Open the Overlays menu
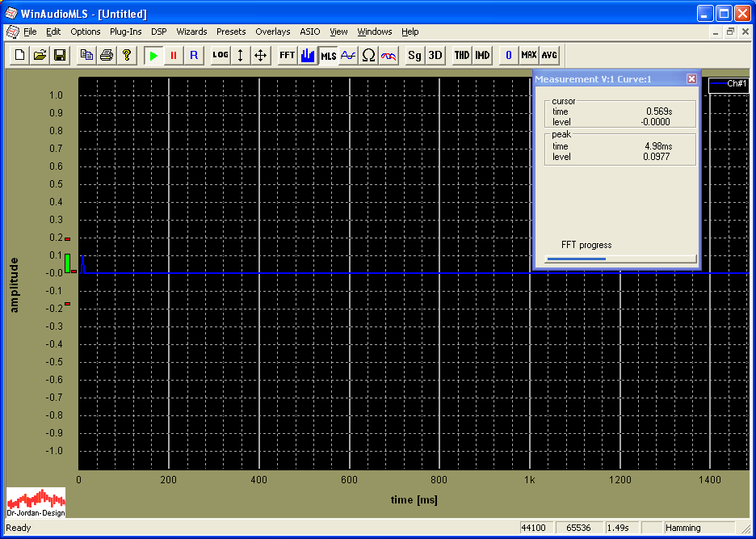756x539 pixels. 272,32
